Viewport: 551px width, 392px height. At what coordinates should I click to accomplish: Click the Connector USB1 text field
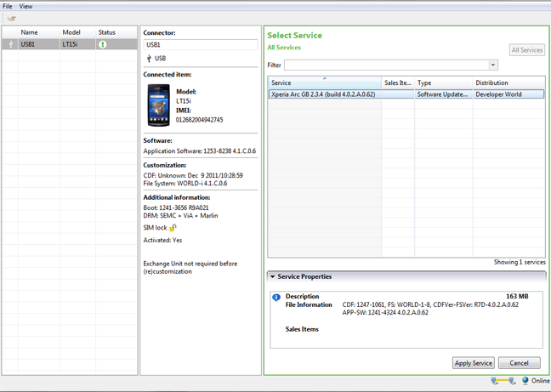pyautogui.click(x=201, y=44)
